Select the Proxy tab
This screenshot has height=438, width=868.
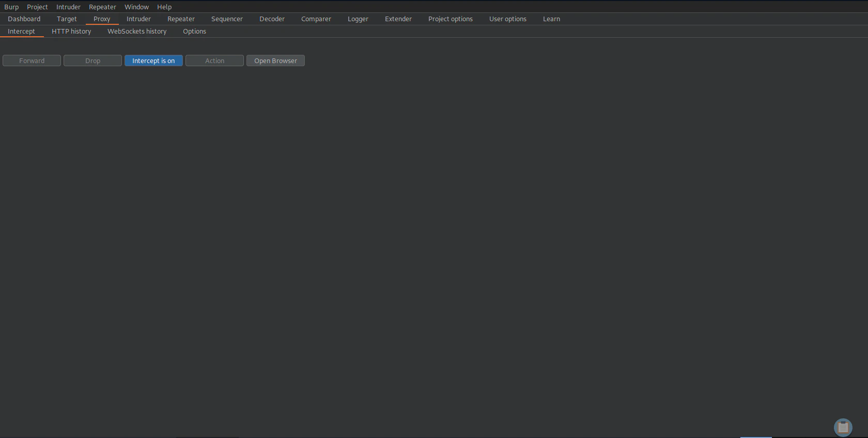pos(102,19)
